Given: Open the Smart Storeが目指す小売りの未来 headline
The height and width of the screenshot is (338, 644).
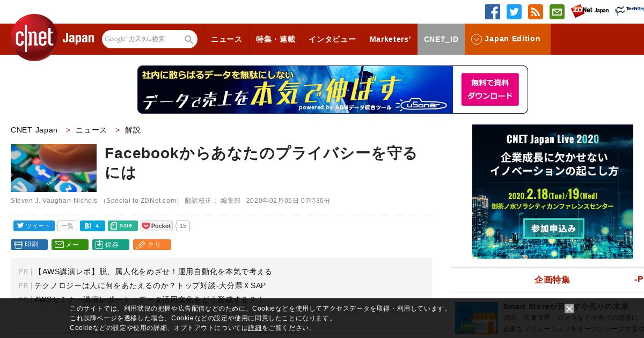Looking at the screenshot, I should [566, 307].
